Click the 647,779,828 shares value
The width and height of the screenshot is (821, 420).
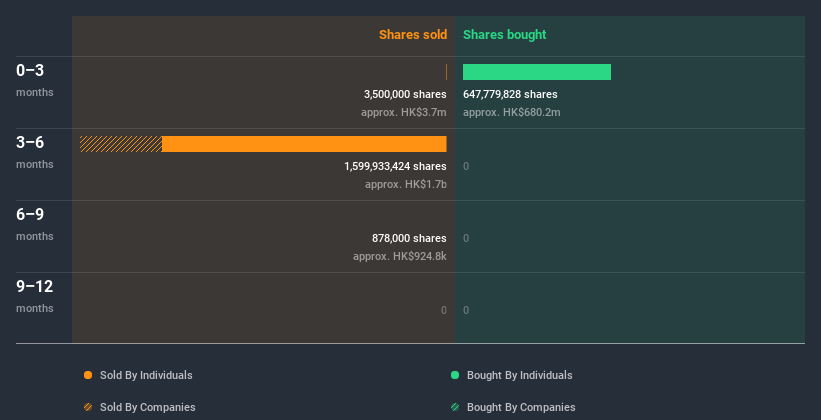click(x=510, y=94)
